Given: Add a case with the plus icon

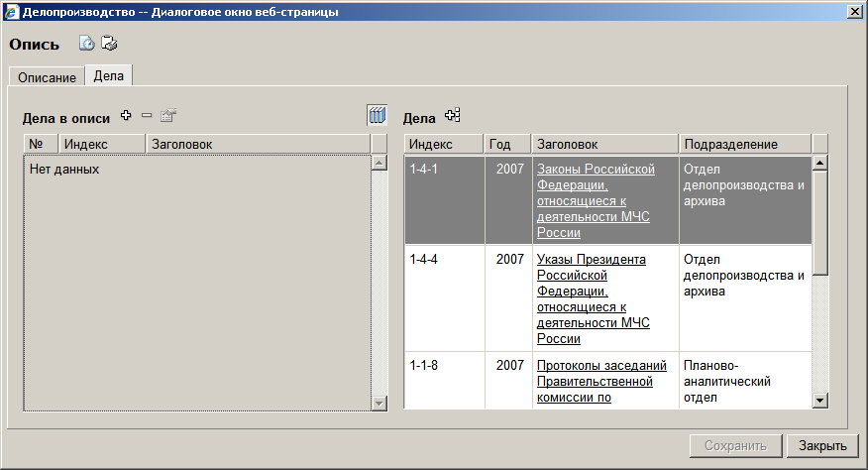Looking at the screenshot, I should [126, 115].
